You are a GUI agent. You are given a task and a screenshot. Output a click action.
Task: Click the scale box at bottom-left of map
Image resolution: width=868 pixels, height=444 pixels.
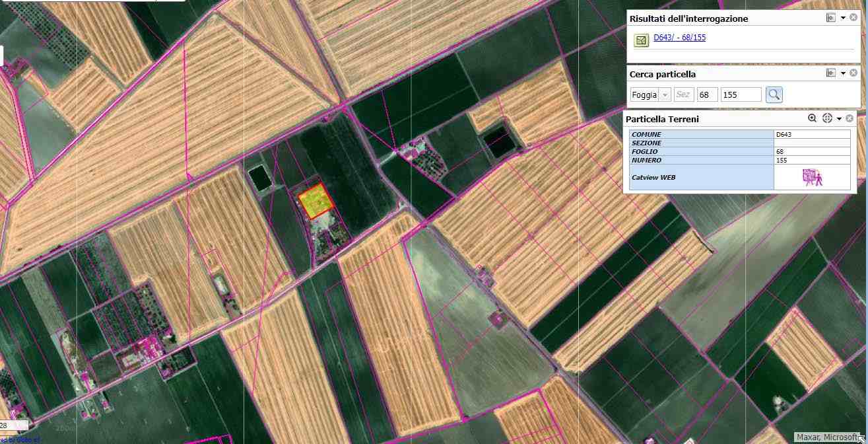[x=13, y=425]
